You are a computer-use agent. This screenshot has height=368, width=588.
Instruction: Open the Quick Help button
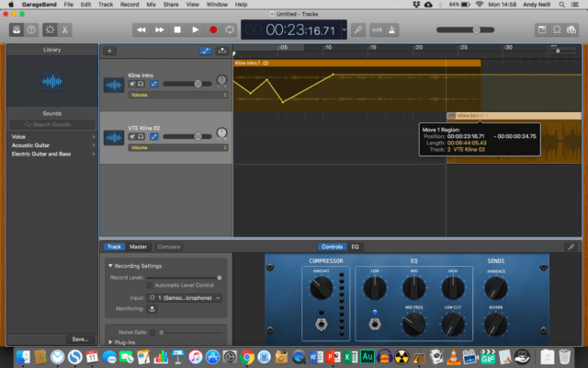31,29
